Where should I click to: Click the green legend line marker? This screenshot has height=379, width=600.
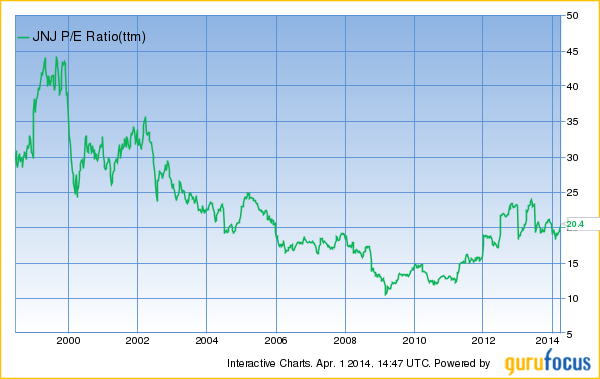click(24, 37)
